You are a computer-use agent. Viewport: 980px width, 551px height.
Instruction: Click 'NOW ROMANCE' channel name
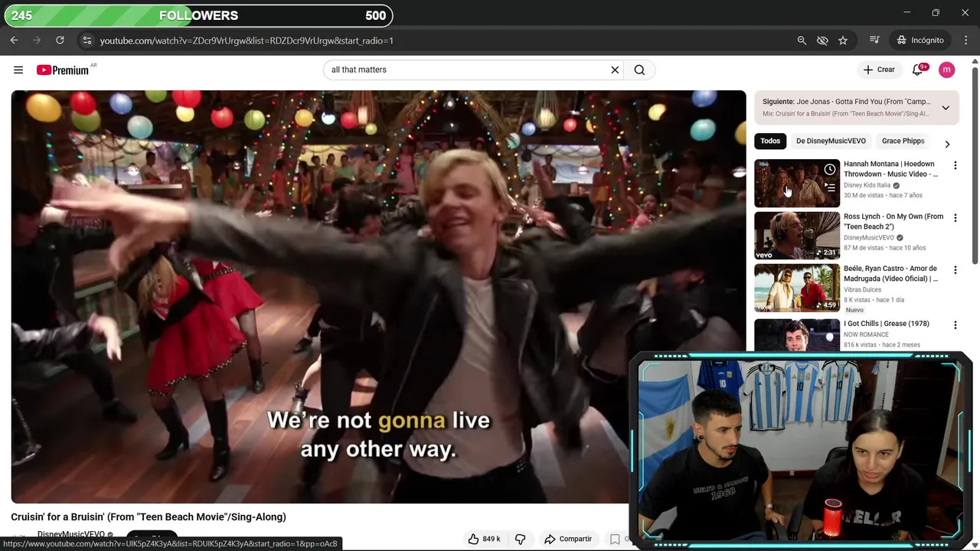(x=866, y=334)
